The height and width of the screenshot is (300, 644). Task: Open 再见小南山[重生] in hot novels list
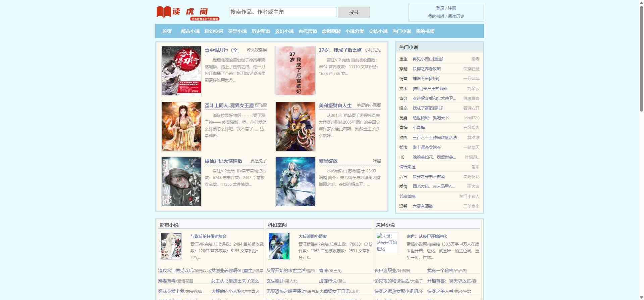pos(428,59)
